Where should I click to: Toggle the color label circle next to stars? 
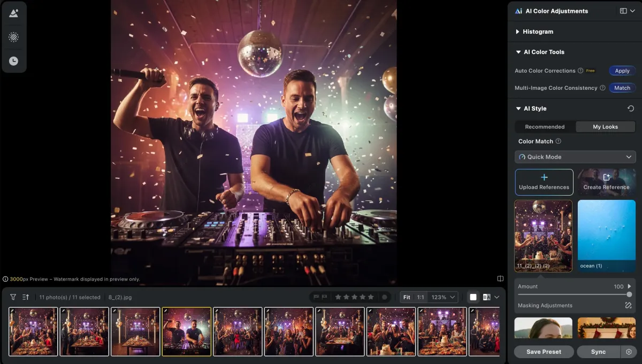pos(384,297)
